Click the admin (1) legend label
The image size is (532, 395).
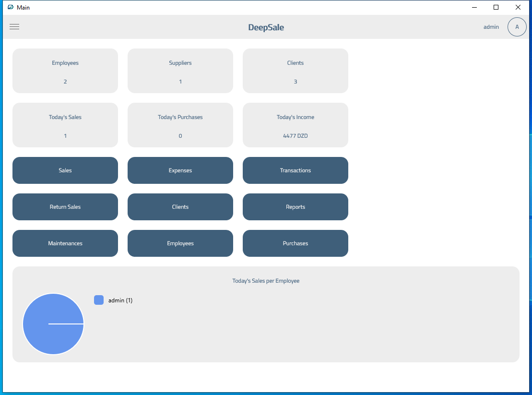pos(120,300)
